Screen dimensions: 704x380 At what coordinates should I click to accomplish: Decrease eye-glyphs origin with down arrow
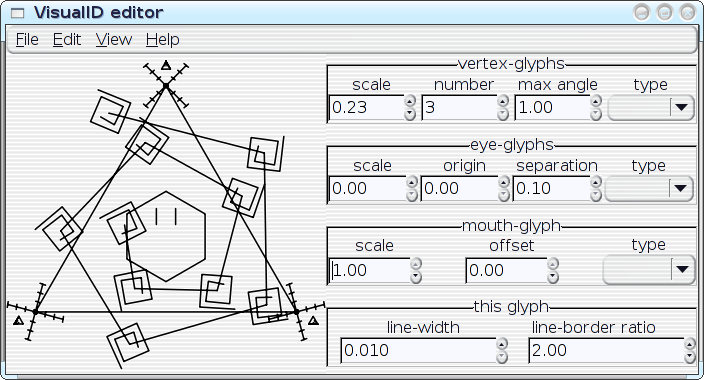click(504, 195)
